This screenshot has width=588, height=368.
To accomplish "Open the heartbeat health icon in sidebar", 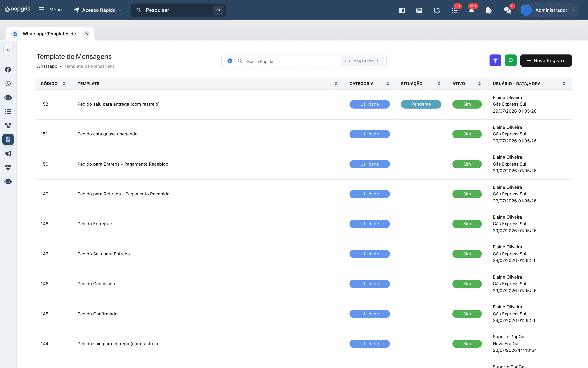I will (x=8, y=167).
